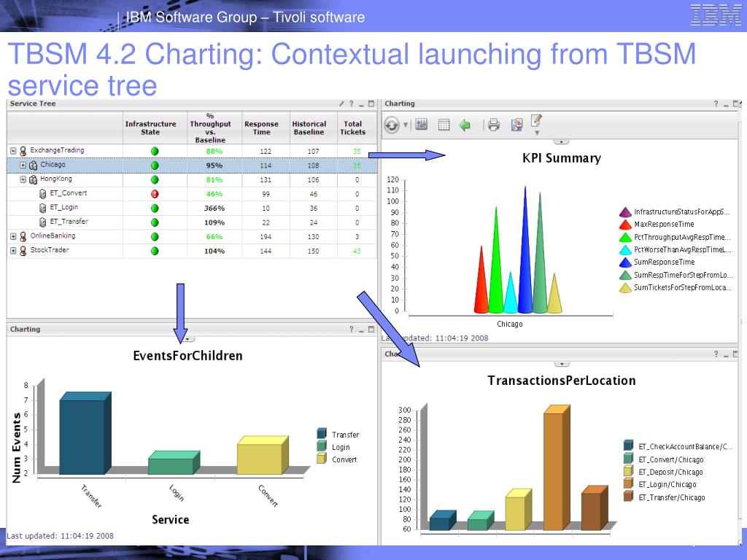The height and width of the screenshot is (560, 747).
Task: Click the ET_Login server icon
Action: 42,208
